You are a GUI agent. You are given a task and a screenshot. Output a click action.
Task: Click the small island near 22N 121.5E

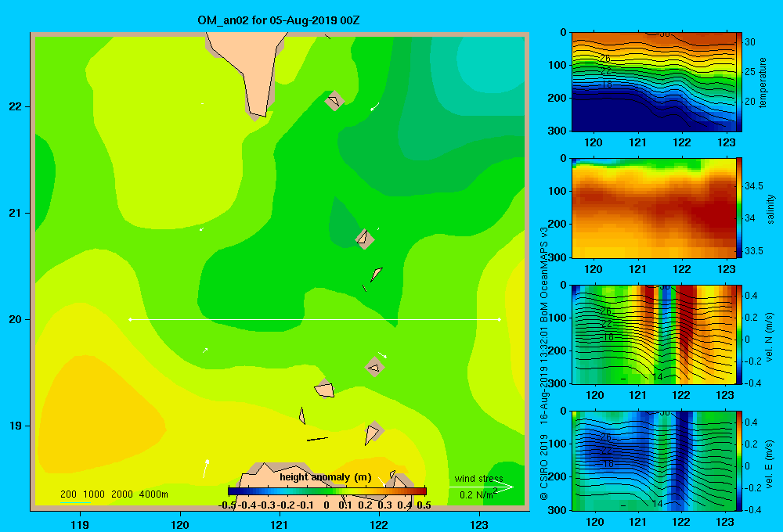[334, 101]
